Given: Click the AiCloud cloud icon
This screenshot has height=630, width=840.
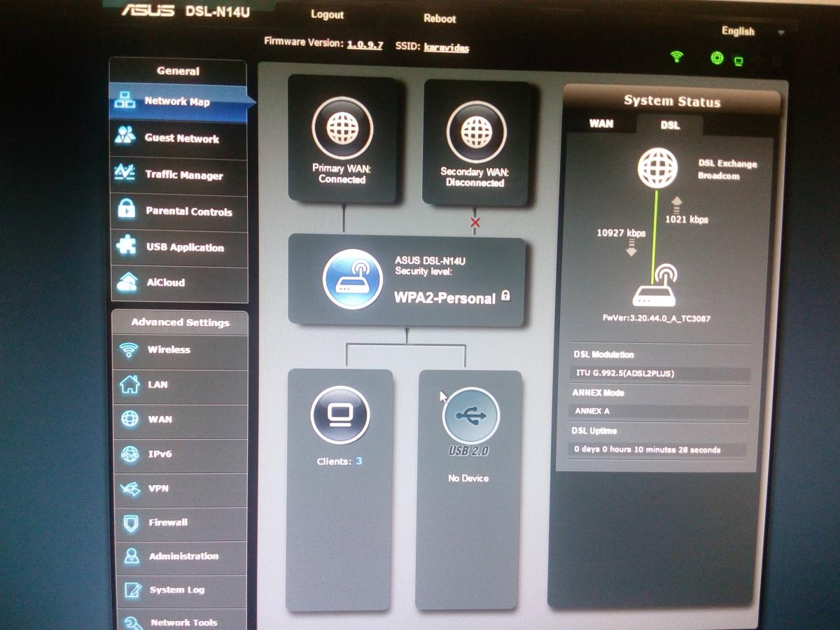Looking at the screenshot, I should tap(127, 281).
